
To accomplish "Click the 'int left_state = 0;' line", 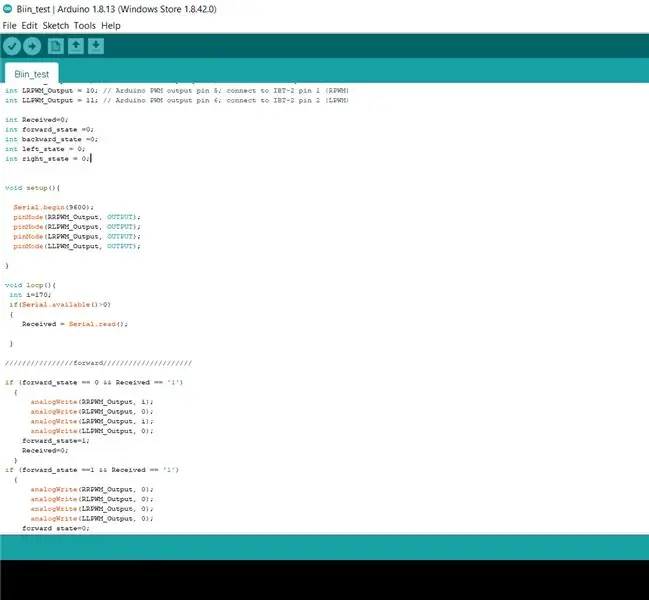I will [45, 149].
